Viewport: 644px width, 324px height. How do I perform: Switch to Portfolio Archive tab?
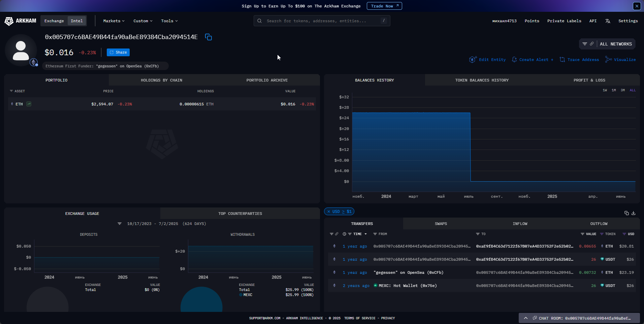[x=267, y=80]
